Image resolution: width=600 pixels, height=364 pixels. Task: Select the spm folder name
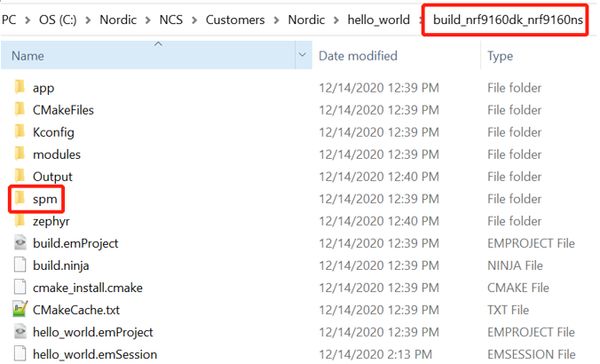[45, 199]
